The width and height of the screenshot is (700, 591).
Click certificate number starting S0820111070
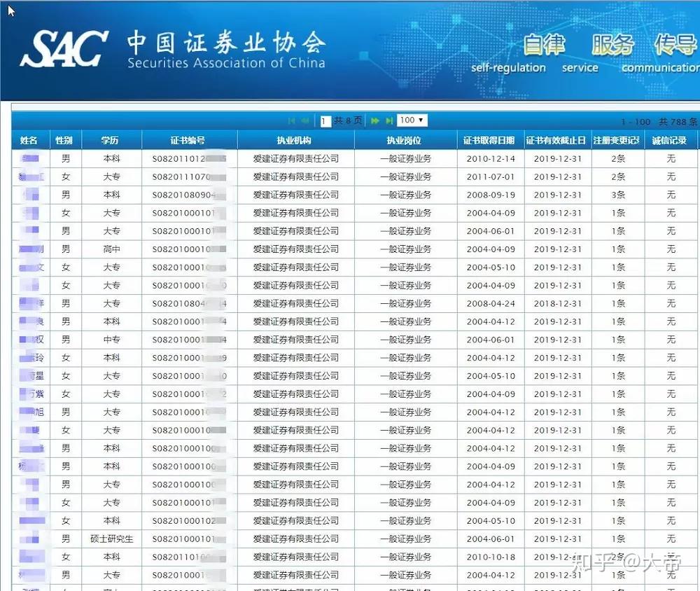189,177
